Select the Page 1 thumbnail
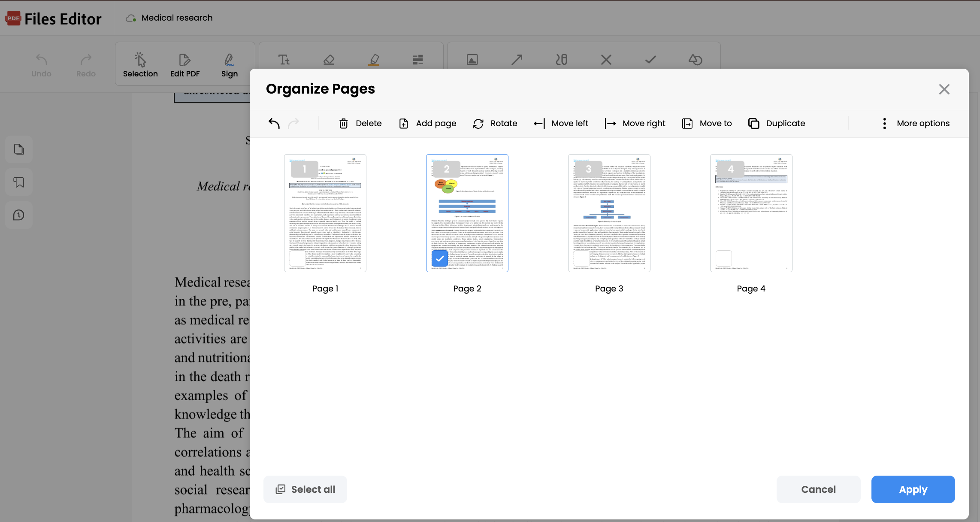The image size is (980, 522). click(x=325, y=213)
